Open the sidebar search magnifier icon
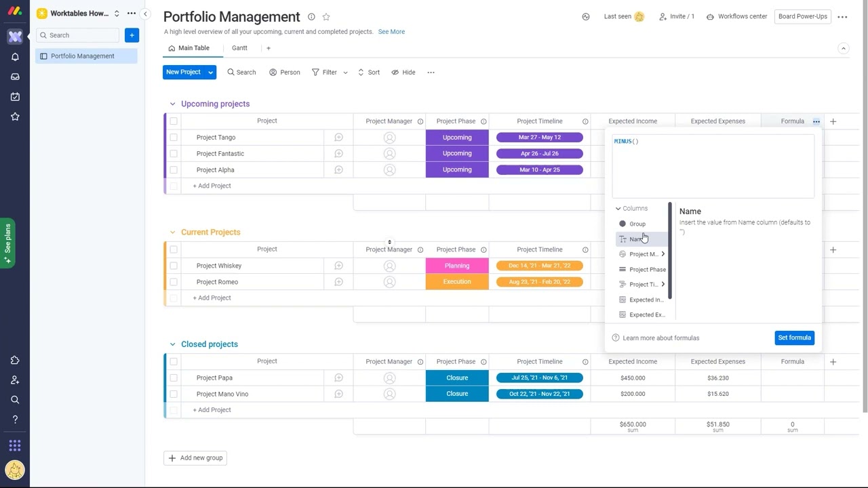The height and width of the screenshot is (488, 868). click(15, 400)
